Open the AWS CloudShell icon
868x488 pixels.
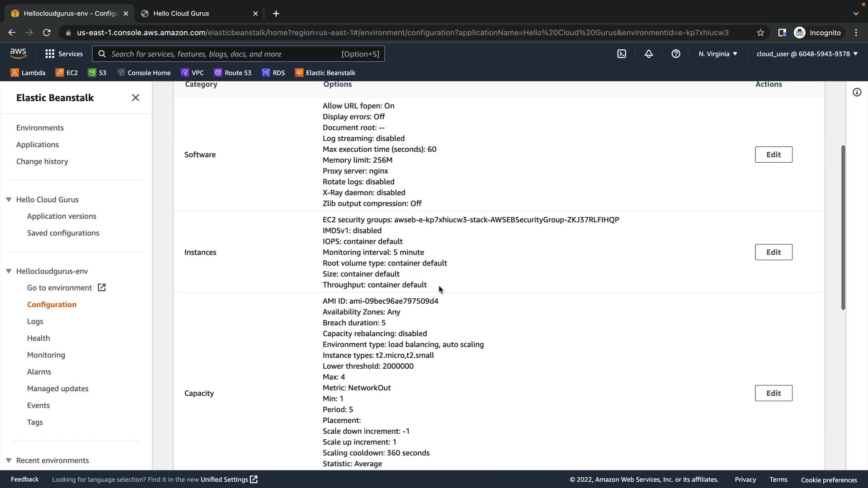[622, 54]
